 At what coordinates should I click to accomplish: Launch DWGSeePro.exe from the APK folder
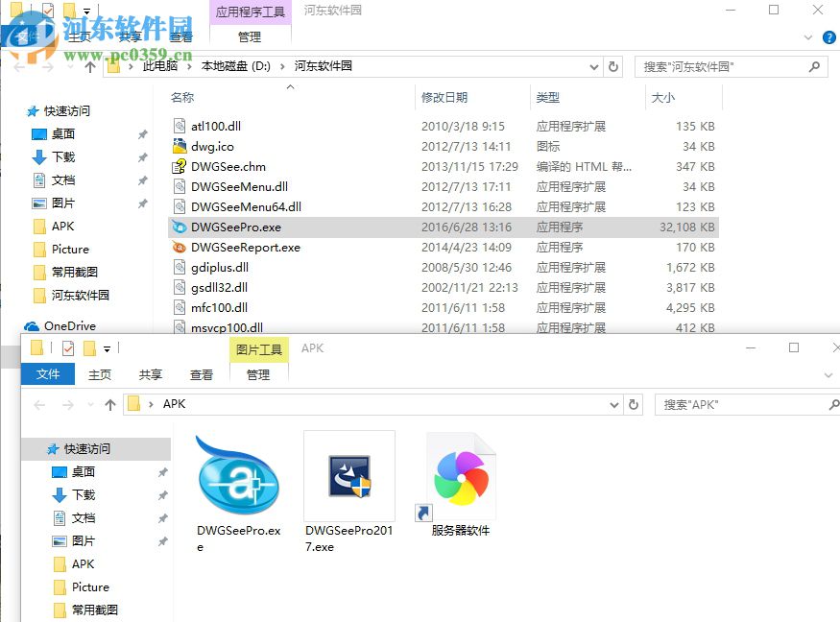(237, 475)
